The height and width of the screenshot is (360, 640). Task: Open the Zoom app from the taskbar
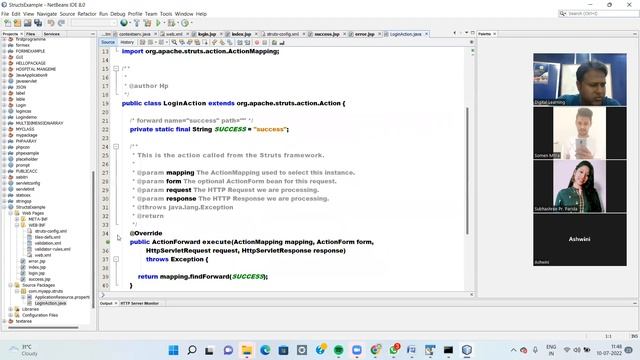357,350
